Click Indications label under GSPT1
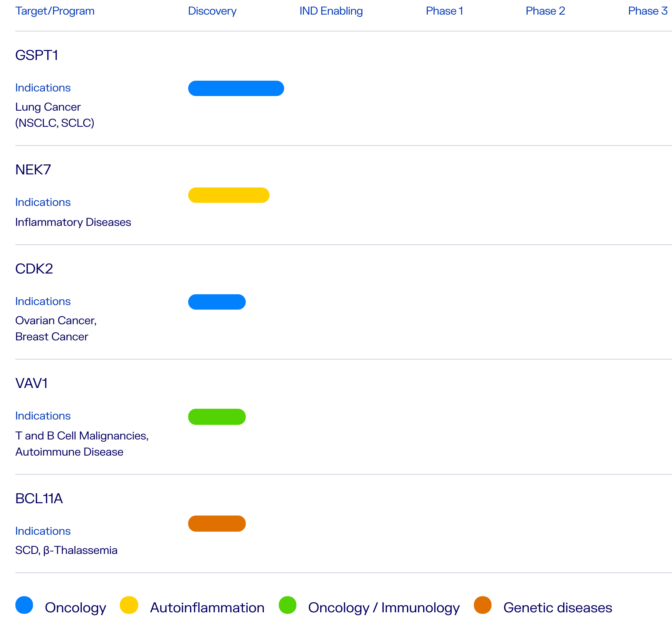Screen dimensions: 672x620 [43, 88]
